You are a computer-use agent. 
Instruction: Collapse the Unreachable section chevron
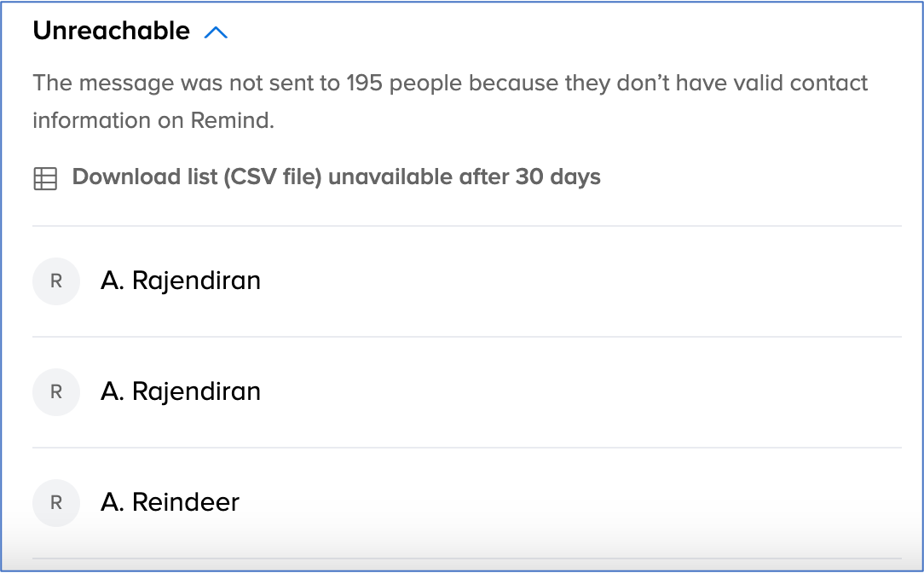click(217, 32)
